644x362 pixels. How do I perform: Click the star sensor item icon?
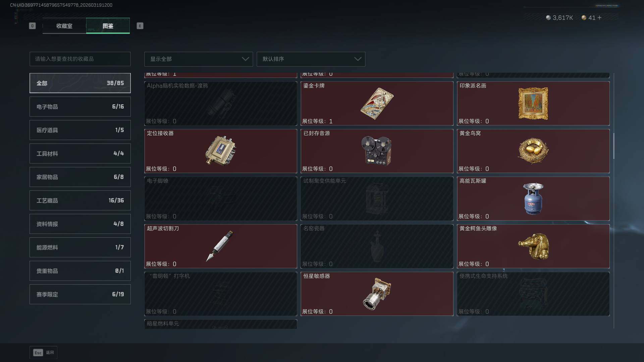point(377,294)
